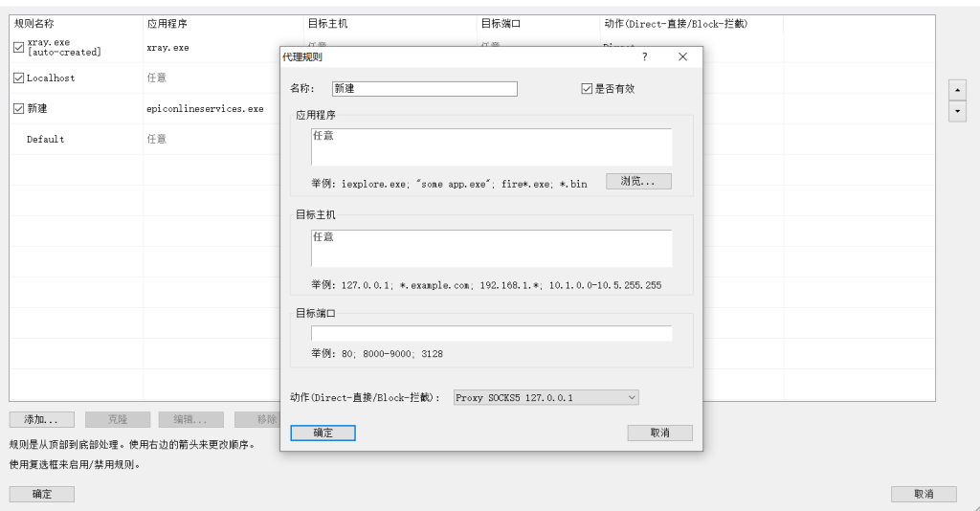
Task: Click the 编辑... button below rule list
Action: (x=190, y=419)
